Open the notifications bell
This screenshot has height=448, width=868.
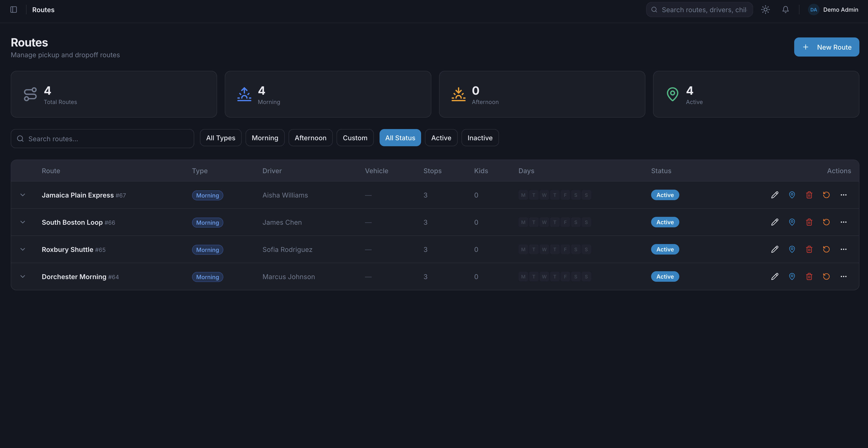tap(785, 10)
